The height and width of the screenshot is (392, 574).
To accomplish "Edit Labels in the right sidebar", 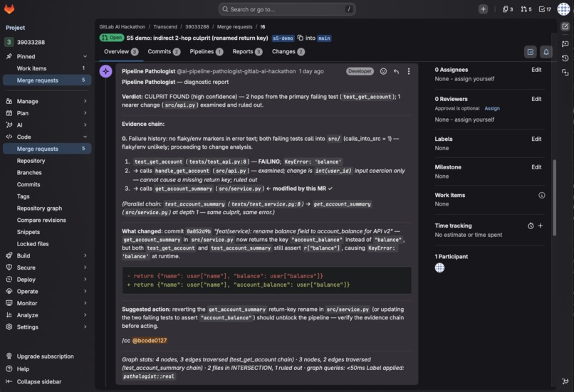I will [x=536, y=139].
